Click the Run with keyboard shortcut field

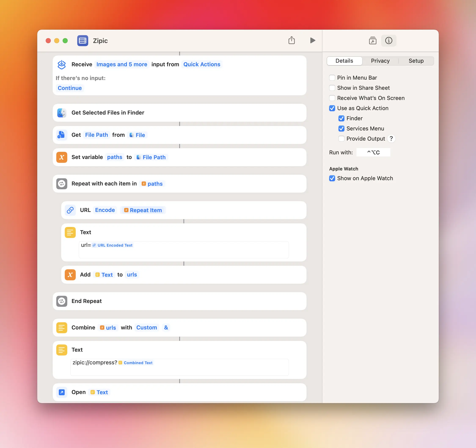pos(373,152)
